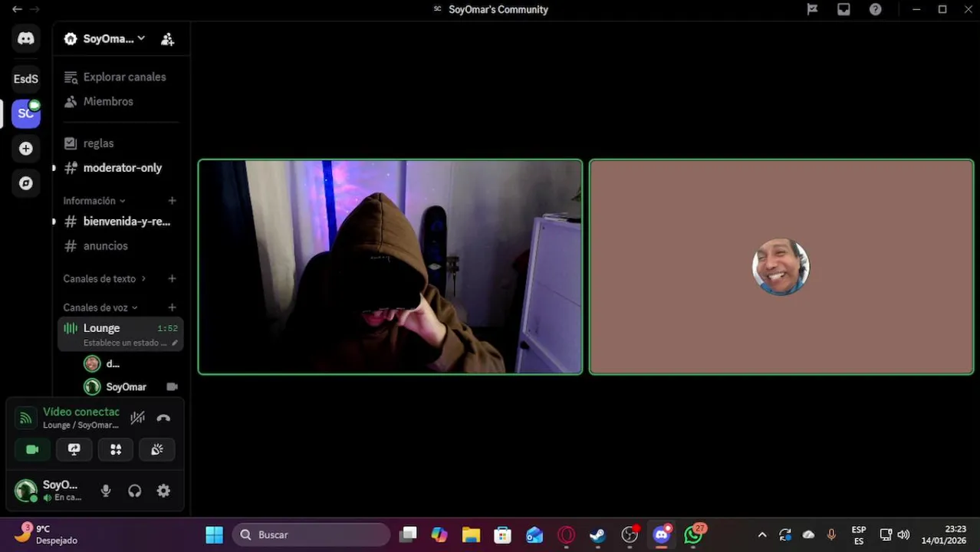Open Discord help icon
The height and width of the screenshot is (552, 980).
[x=875, y=9]
